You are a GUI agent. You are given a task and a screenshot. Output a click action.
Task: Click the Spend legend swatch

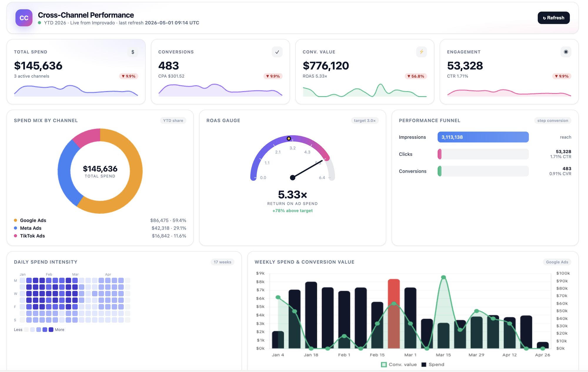click(424, 365)
